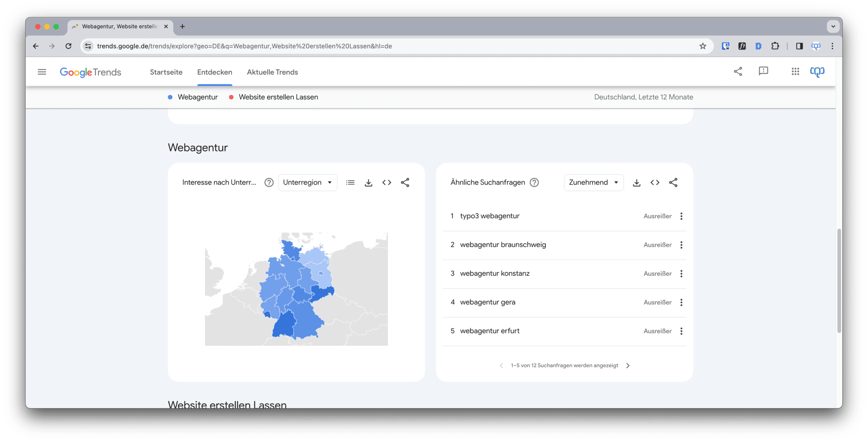Go to next page of Suchanfragen
Viewport: 868px width, 442px height.
(628, 365)
